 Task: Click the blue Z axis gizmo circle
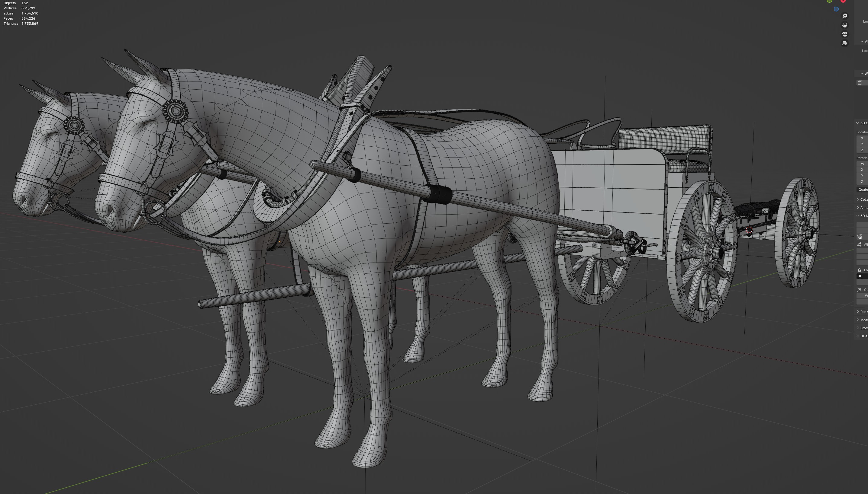tap(836, 9)
